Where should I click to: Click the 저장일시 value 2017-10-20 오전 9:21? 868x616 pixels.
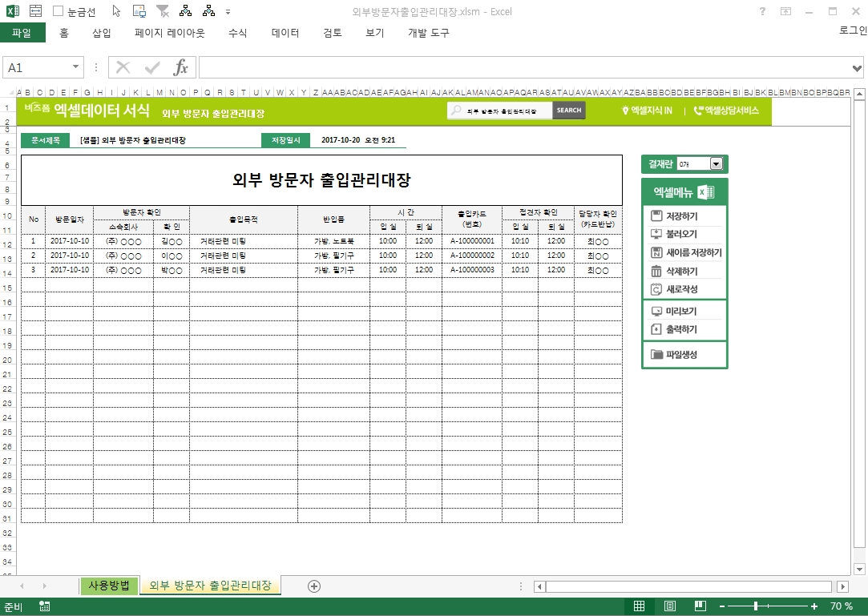point(358,140)
